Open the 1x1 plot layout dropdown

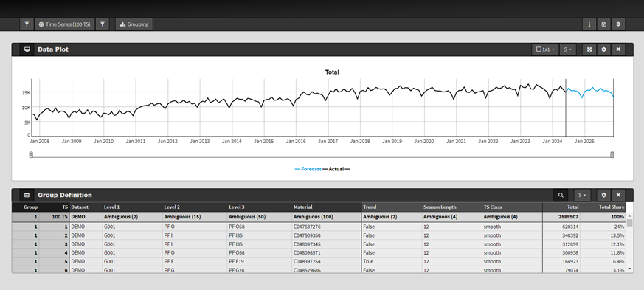point(545,49)
